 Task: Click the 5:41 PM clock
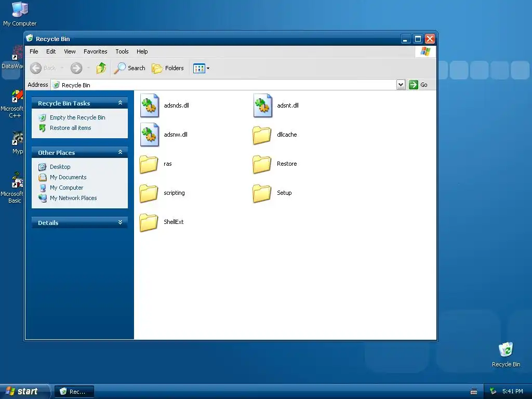tap(513, 392)
